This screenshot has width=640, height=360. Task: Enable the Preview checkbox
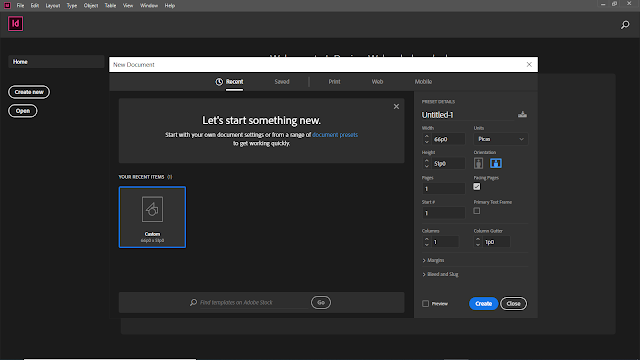(425, 304)
